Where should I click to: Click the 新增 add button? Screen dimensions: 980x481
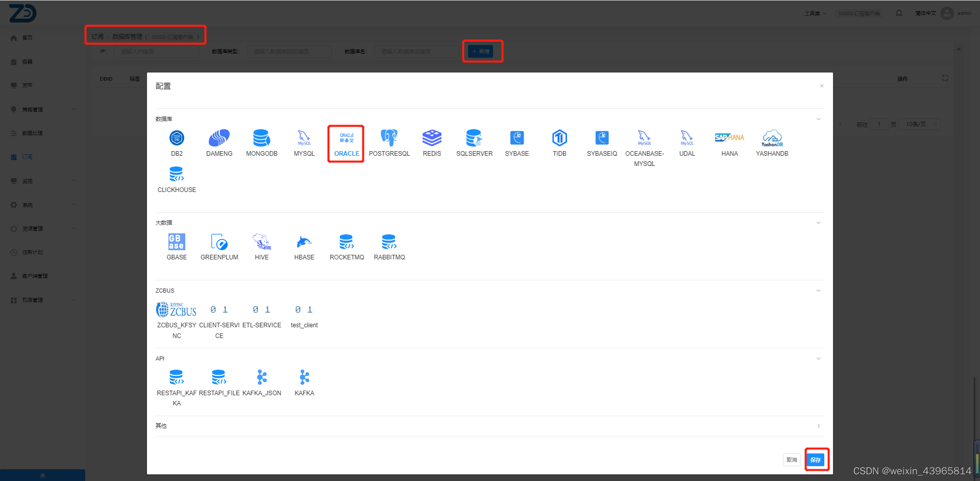pyautogui.click(x=480, y=51)
